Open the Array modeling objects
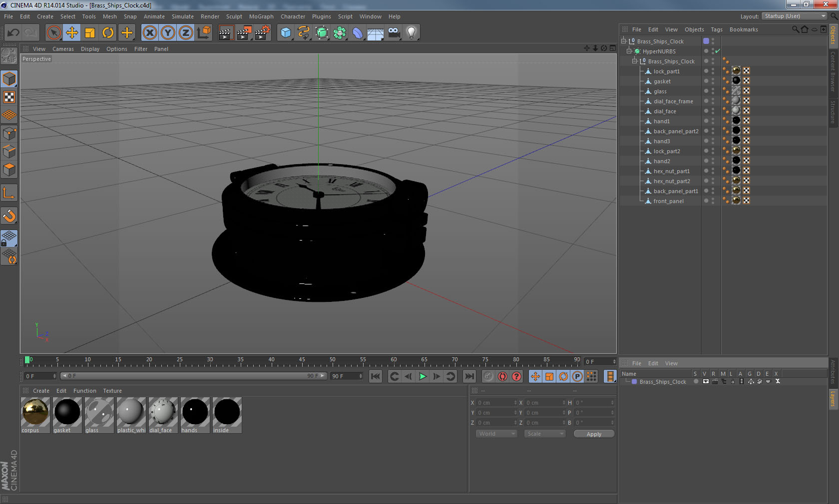839x504 pixels. point(340,33)
